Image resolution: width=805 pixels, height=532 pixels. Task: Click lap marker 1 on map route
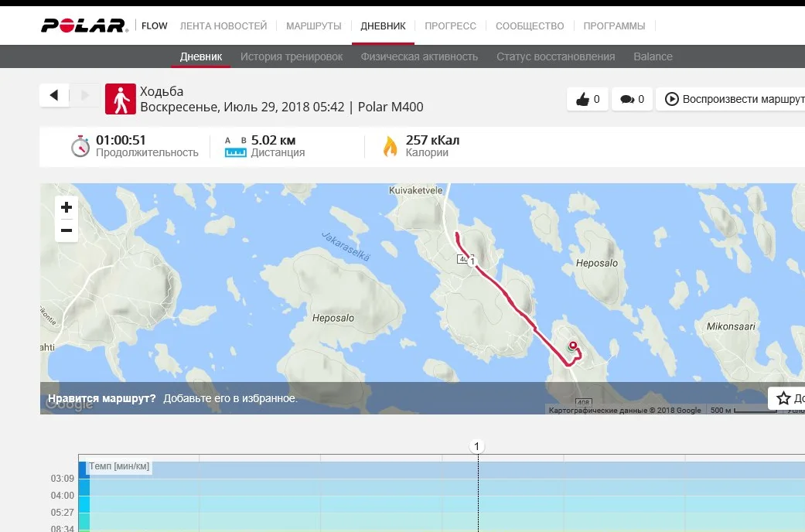click(x=472, y=261)
